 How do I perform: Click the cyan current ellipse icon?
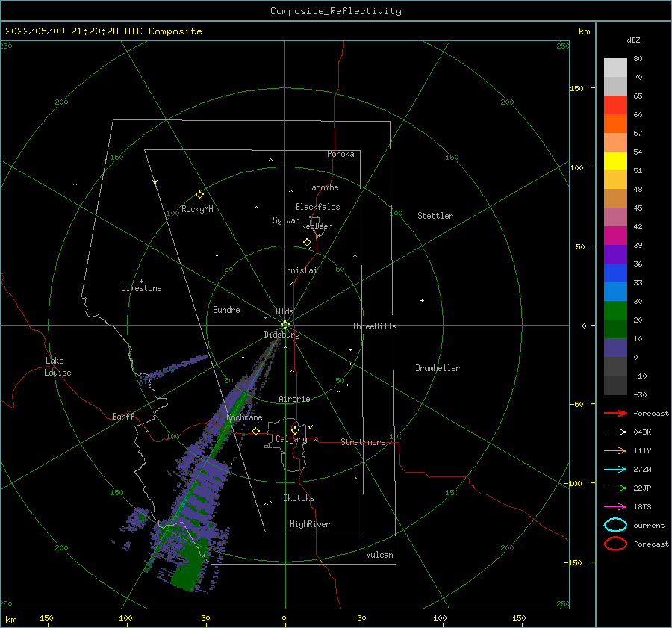(615, 525)
